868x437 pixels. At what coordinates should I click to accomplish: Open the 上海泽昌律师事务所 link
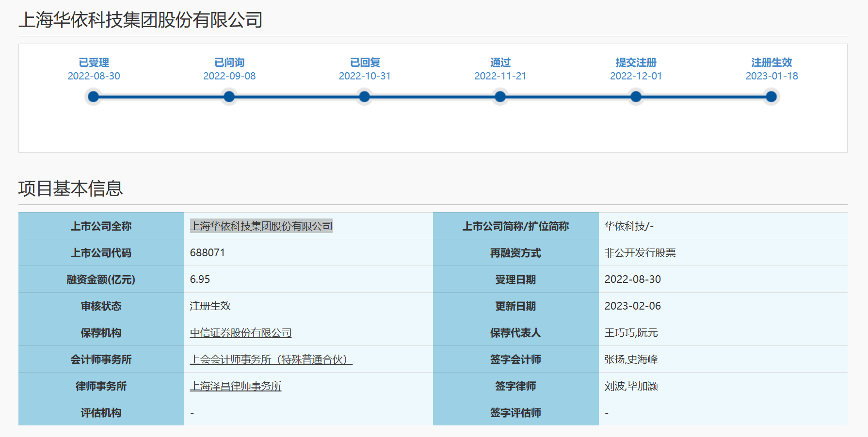pyautogui.click(x=236, y=386)
